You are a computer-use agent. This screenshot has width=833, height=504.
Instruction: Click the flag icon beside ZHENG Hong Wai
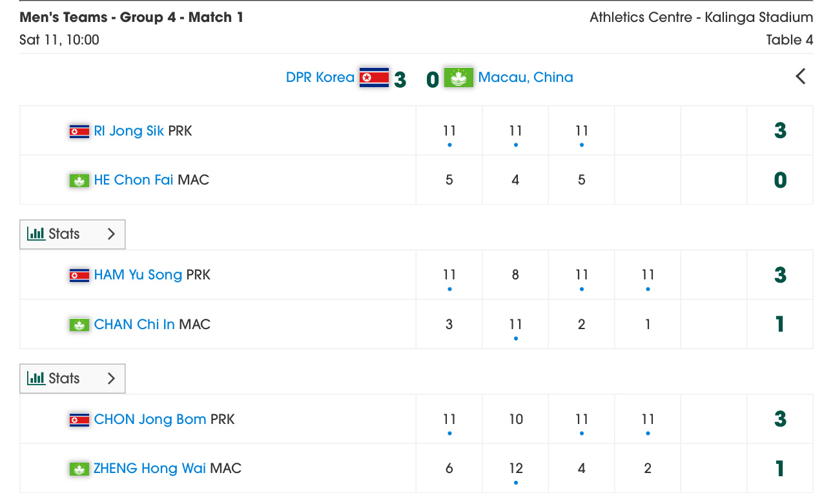click(x=79, y=469)
